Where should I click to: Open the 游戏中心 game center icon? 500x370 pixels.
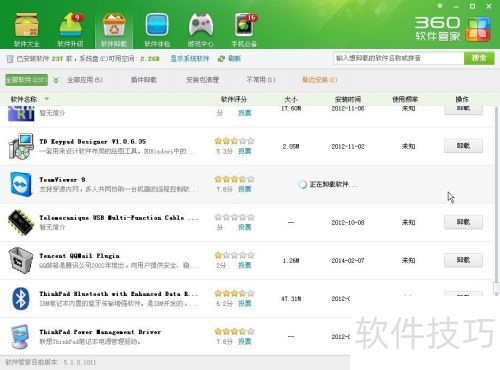point(201,30)
